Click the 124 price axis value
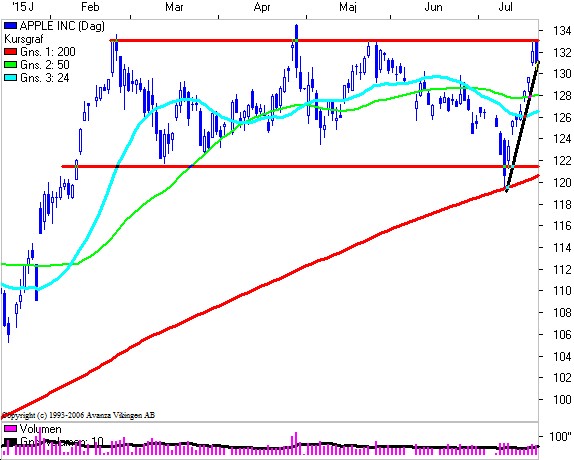574x460 pixels. coord(562,139)
